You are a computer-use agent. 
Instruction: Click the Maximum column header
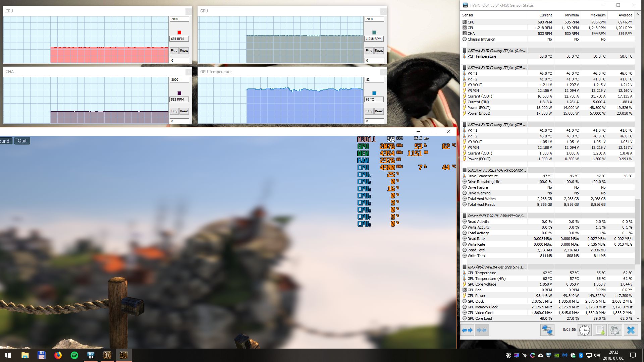594,15
